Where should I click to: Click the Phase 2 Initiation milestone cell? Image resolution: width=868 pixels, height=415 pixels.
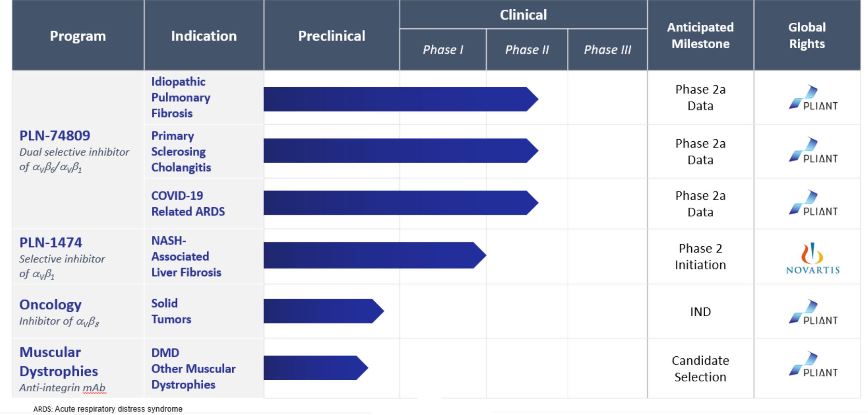coord(701,256)
